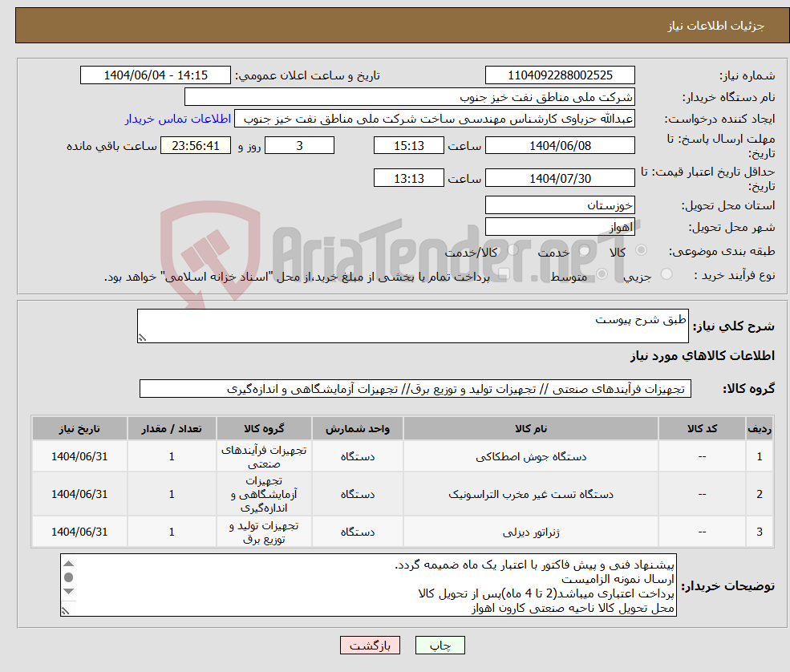Viewport: 790px width, 672px height.
Task: Click the گروه کالا goods group field
Action: [x=415, y=389]
